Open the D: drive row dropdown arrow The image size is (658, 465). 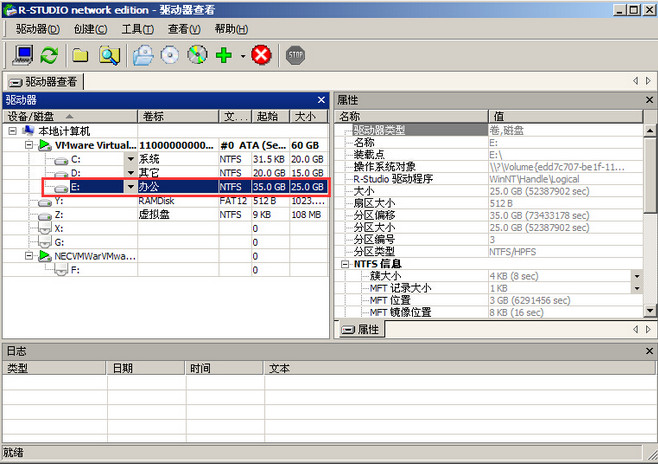pyautogui.click(x=131, y=173)
